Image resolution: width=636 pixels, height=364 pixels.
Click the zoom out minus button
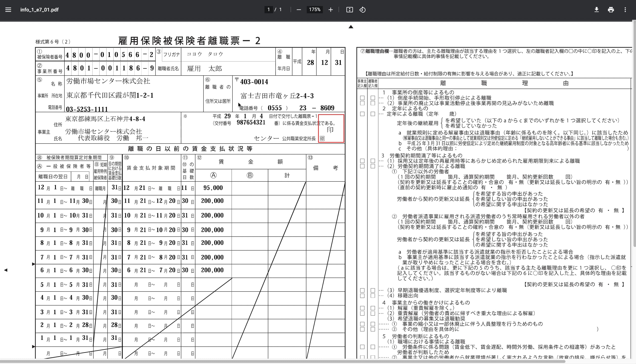[x=299, y=10]
